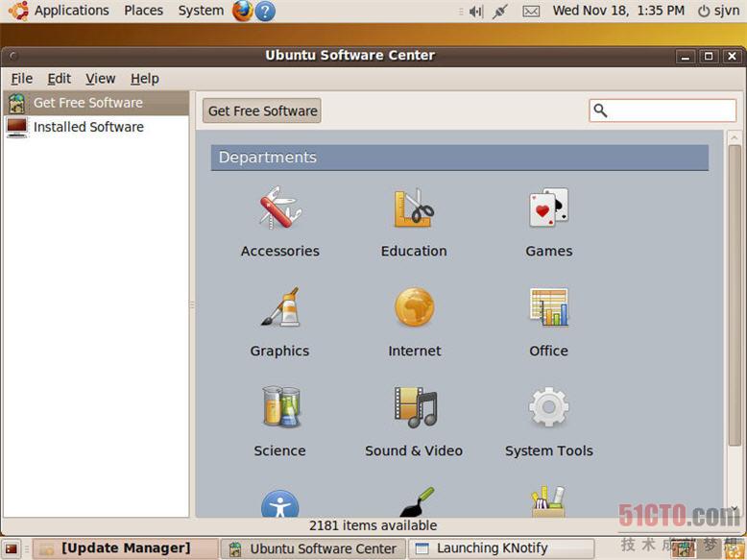Switch to Launching KNotify taskbar entry
Screen dimensions: 747x560
pyautogui.click(x=501, y=548)
